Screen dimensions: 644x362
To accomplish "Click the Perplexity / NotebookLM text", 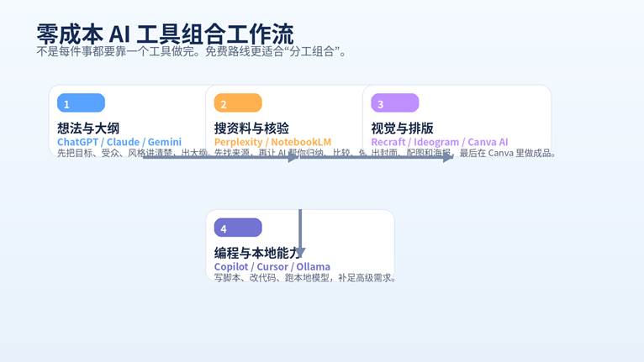I will [272, 142].
